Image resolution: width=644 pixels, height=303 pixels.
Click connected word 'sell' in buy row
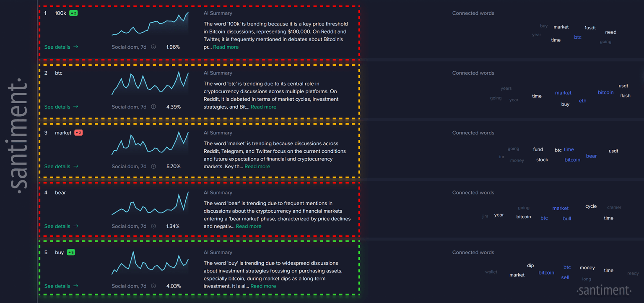[x=565, y=277]
